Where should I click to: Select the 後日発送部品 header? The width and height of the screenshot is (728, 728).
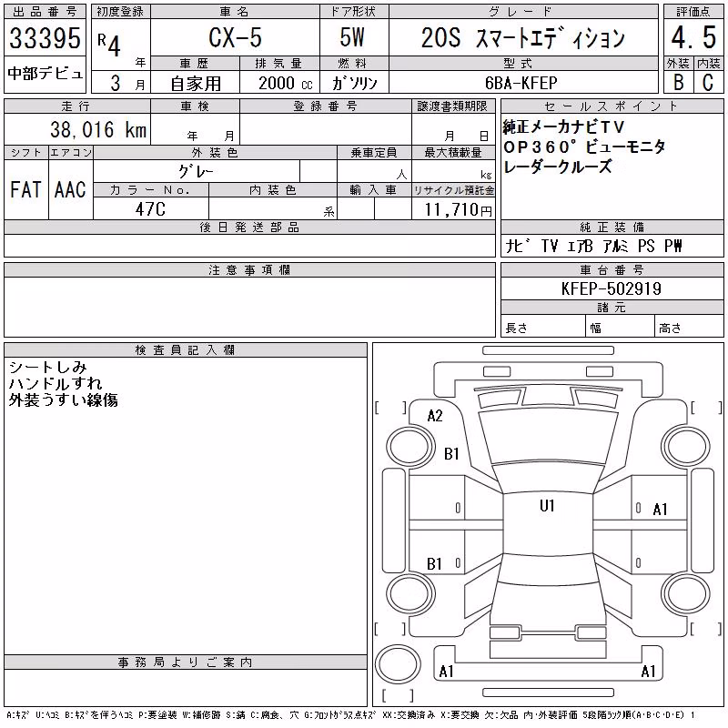[x=249, y=227]
